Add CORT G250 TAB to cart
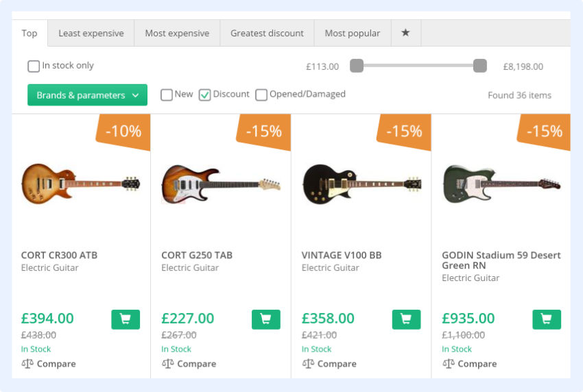The height and width of the screenshot is (392, 583). click(265, 319)
